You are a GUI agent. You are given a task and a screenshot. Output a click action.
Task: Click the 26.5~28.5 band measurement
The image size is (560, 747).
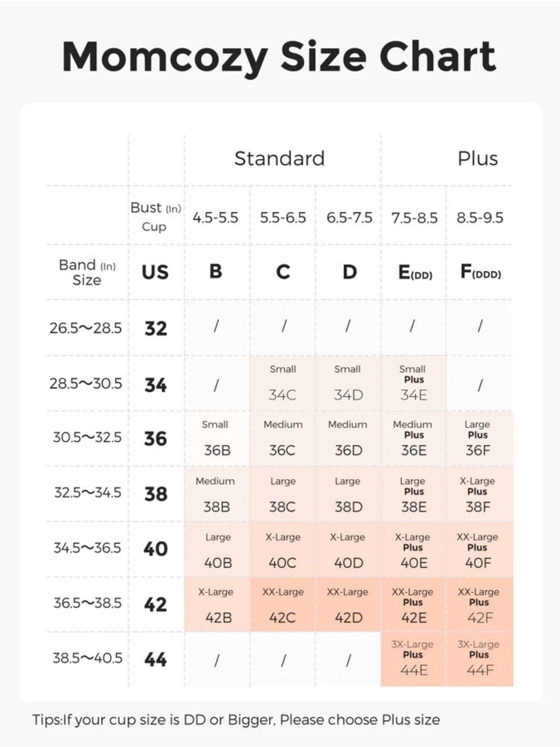(86, 328)
